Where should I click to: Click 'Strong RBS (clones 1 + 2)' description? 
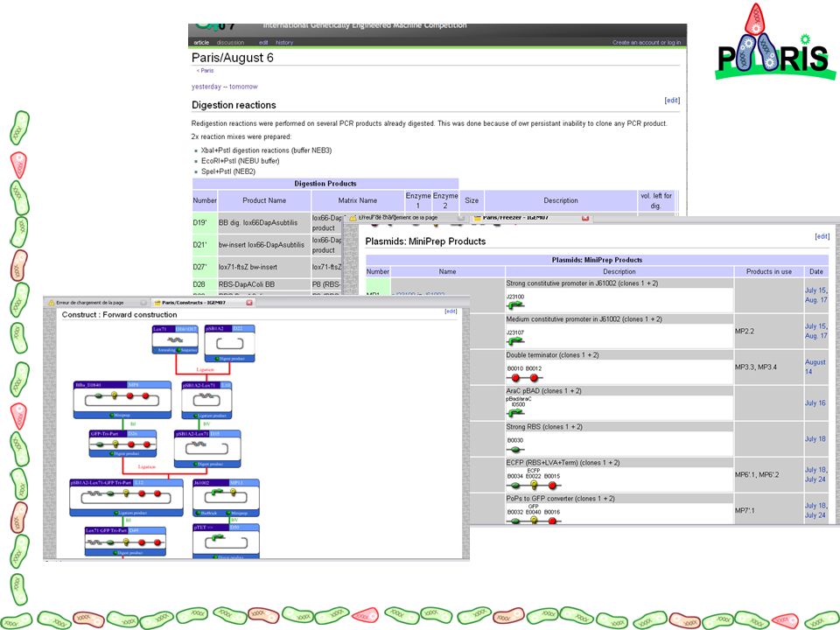click(543, 427)
